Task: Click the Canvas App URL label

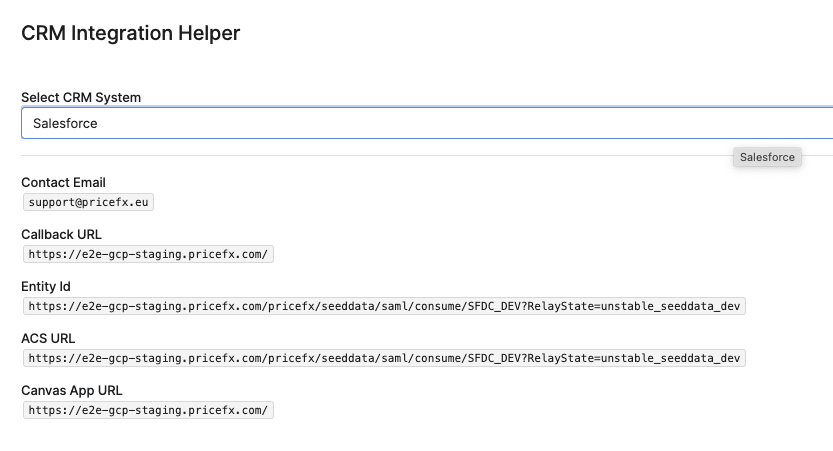Action: [72, 391]
